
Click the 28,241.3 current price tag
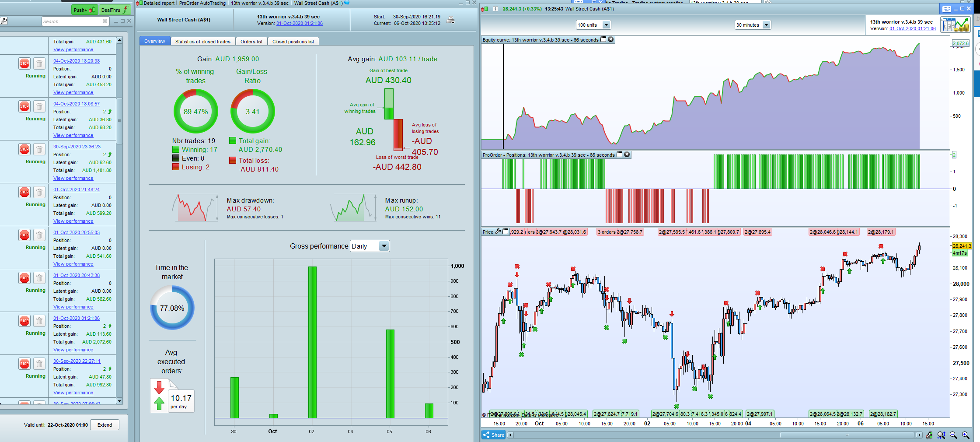click(x=962, y=246)
